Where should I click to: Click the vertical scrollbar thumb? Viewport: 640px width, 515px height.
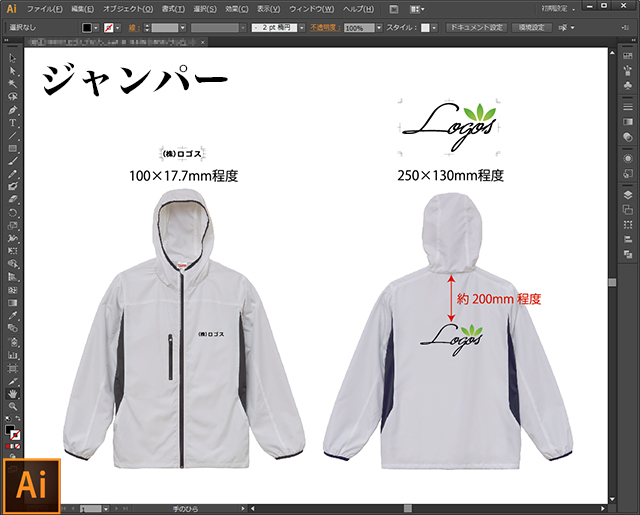coord(612,282)
